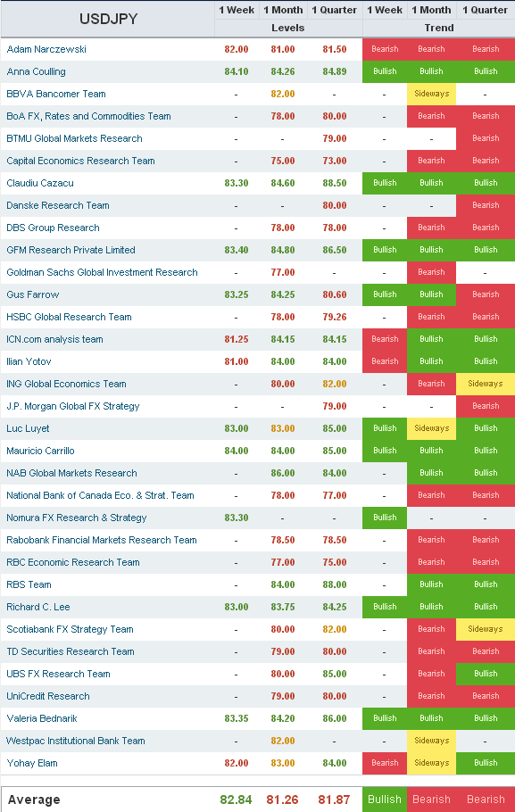Click Valeria Bednarik name link
This screenshot has width=515, height=812.
point(42,717)
